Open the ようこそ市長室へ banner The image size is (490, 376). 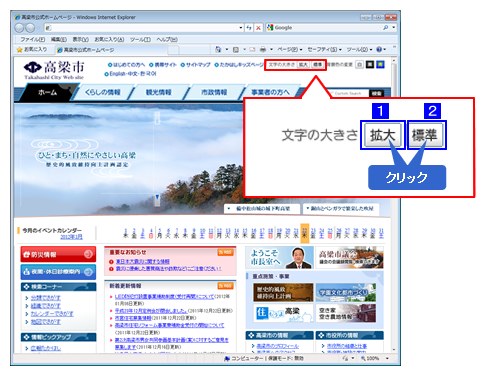click(280, 258)
